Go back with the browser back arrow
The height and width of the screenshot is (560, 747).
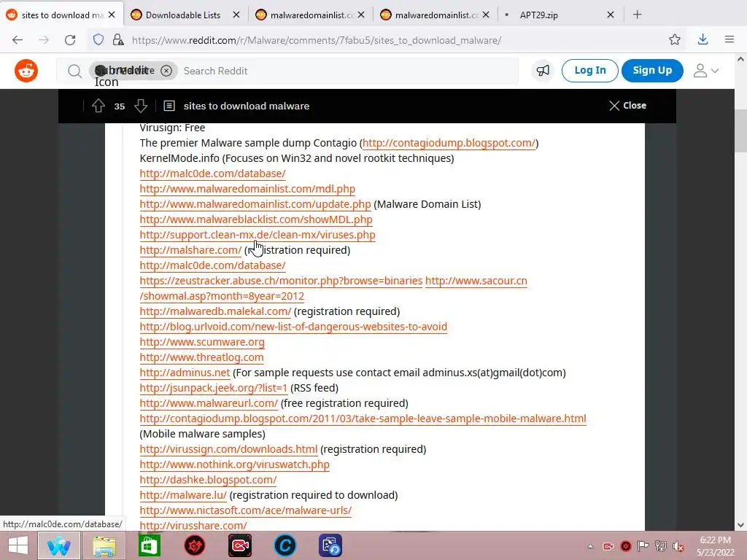point(18,40)
